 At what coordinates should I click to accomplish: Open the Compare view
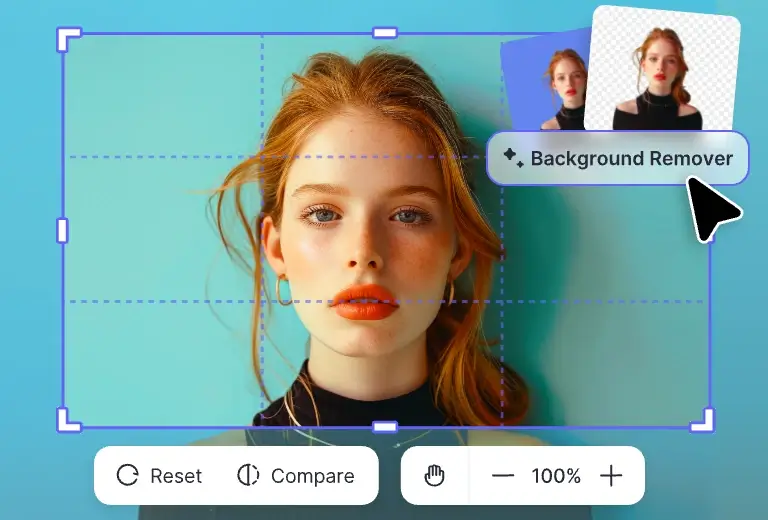(296, 475)
